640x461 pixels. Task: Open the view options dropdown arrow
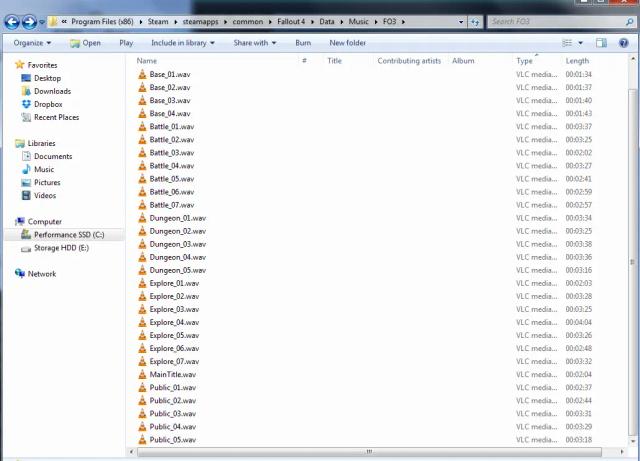580,43
